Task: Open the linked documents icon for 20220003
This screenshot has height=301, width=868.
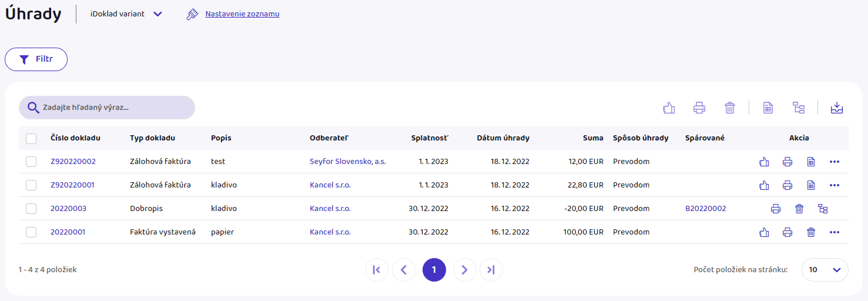Action: [x=823, y=209]
